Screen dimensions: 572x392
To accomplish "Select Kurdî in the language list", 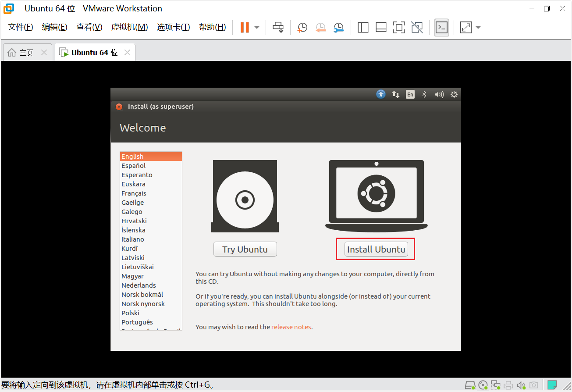I will pos(151,249).
